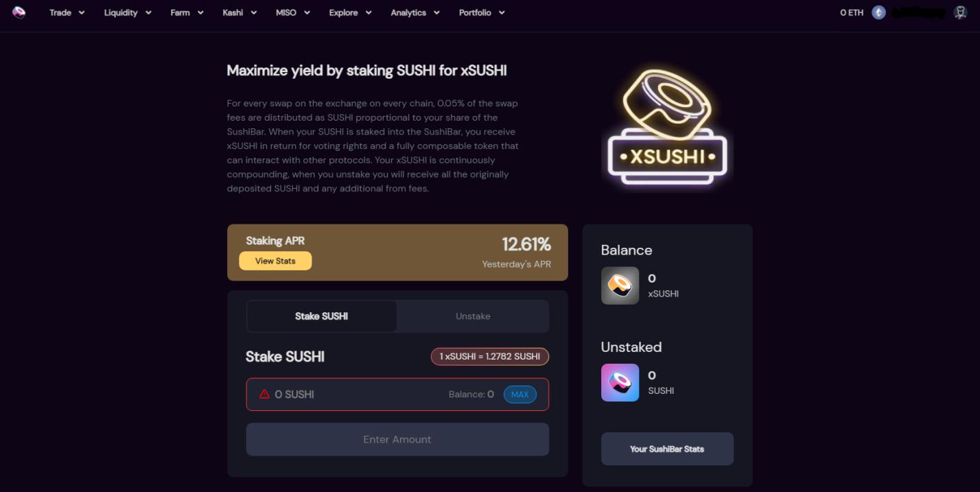
Task: Switch to the Unstake tab
Action: [473, 316]
